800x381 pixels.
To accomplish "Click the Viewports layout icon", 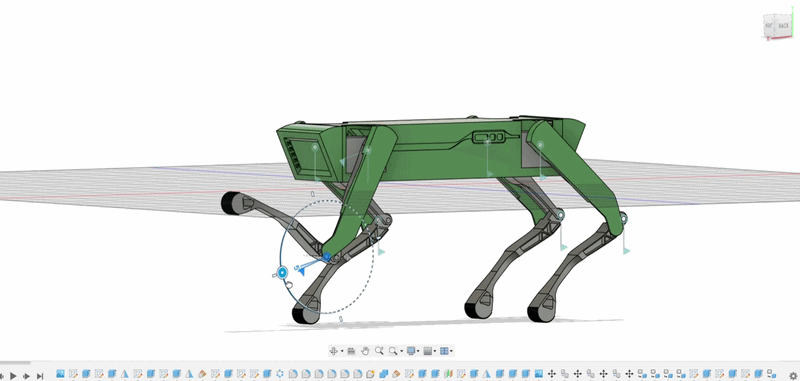I will click(444, 350).
